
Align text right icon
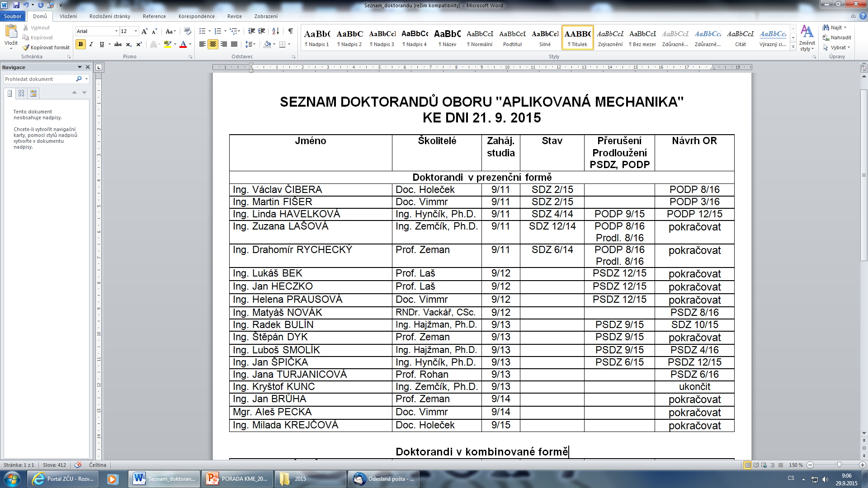223,44
